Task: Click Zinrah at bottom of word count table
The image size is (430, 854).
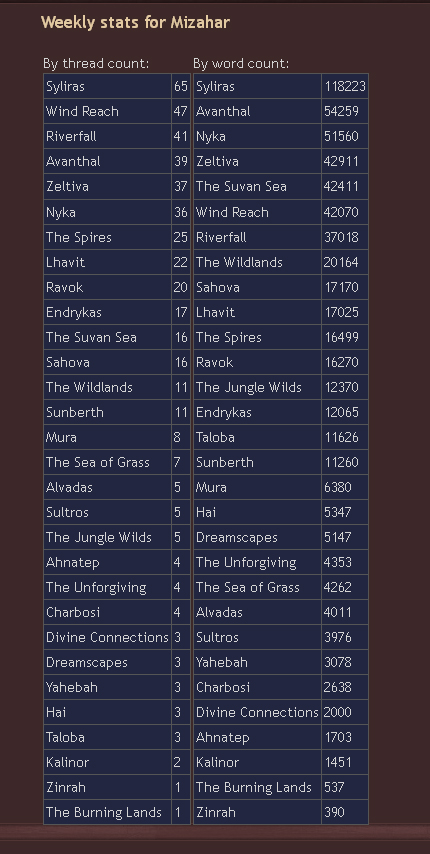Action: 216,813
